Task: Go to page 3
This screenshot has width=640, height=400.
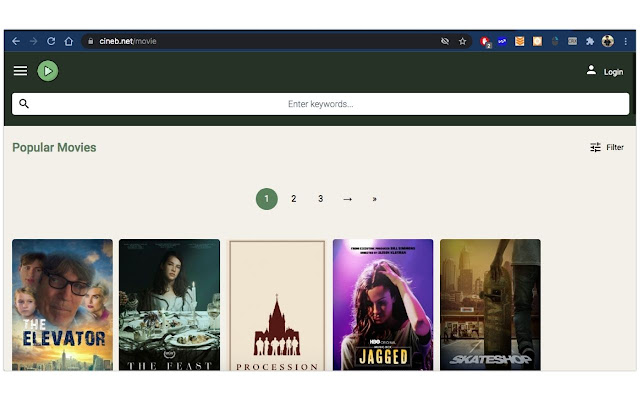Action: tap(320, 199)
